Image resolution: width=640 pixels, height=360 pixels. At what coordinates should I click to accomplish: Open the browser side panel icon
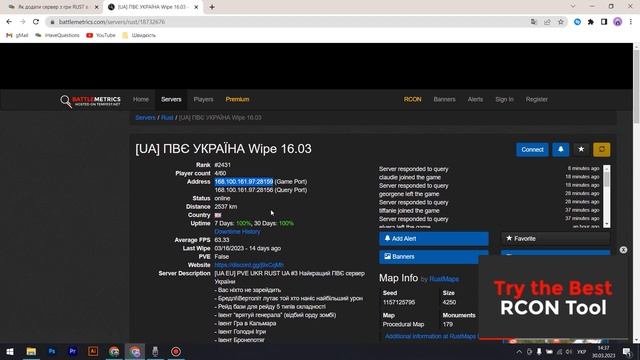pos(604,22)
